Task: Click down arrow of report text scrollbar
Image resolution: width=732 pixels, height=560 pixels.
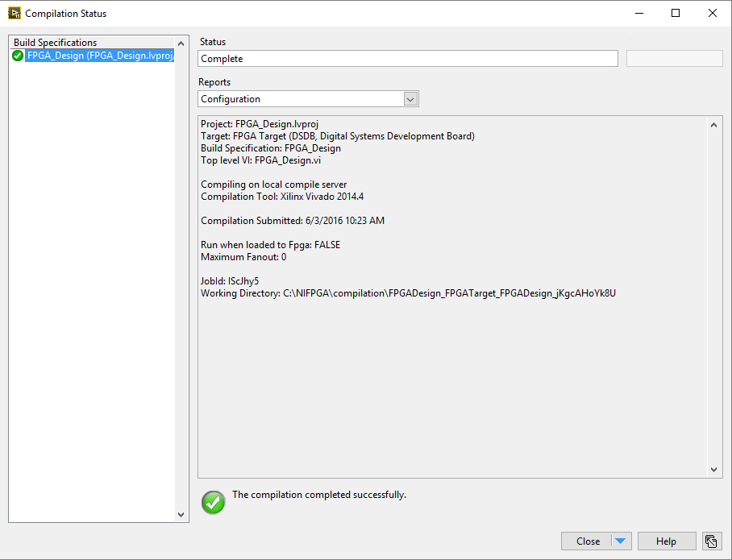Action: click(713, 470)
